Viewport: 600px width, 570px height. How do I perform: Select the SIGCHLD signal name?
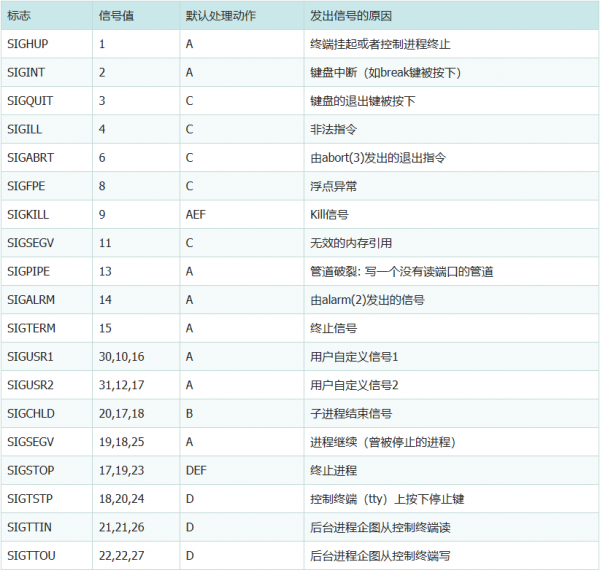click(x=30, y=413)
